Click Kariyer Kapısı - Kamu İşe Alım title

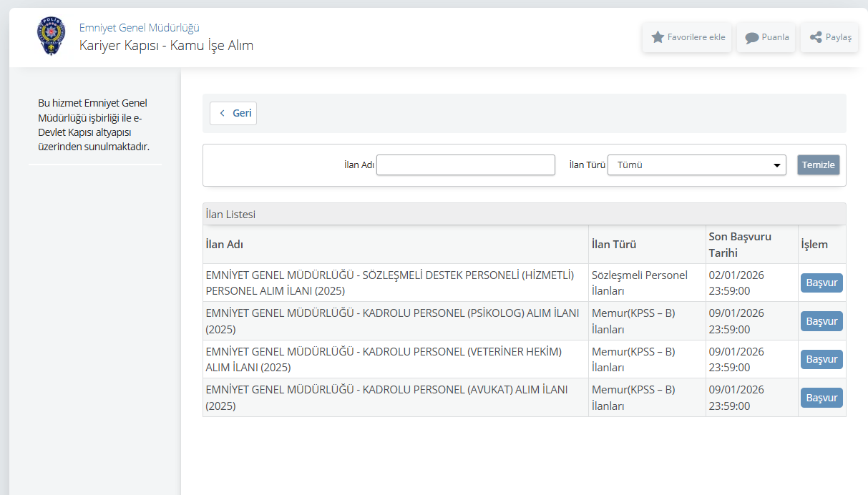tap(166, 46)
